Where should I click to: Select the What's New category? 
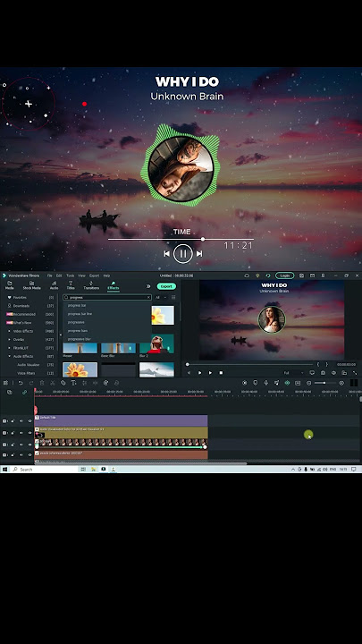click(22, 323)
